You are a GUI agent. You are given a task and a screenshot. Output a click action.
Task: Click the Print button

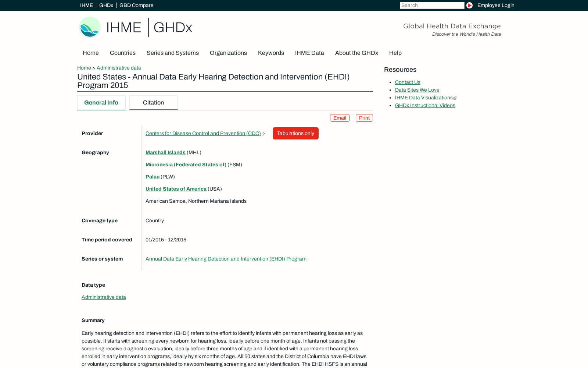click(364, 118)
